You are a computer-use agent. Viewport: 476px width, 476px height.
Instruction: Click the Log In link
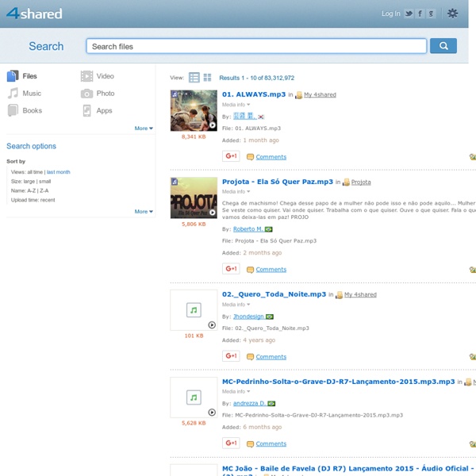390,13
